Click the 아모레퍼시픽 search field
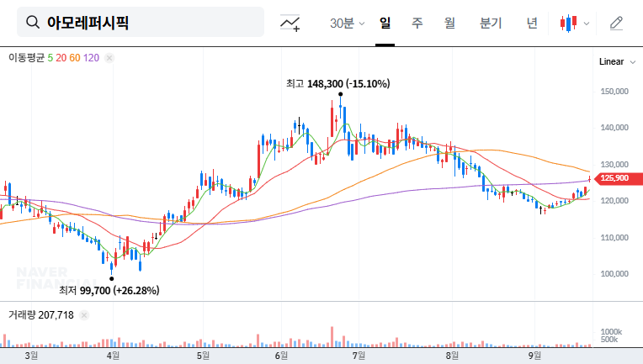This screenshot has height=364, width=643. (141, 22)
